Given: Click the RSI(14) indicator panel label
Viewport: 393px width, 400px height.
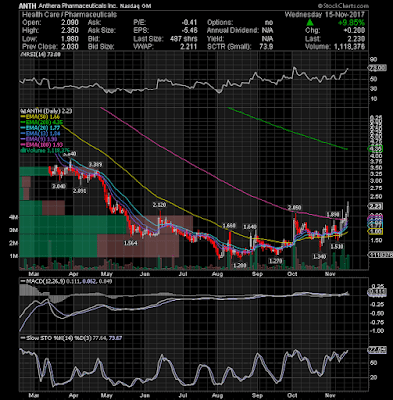Looking at the screenshot, I should click(x=41, y=55).
